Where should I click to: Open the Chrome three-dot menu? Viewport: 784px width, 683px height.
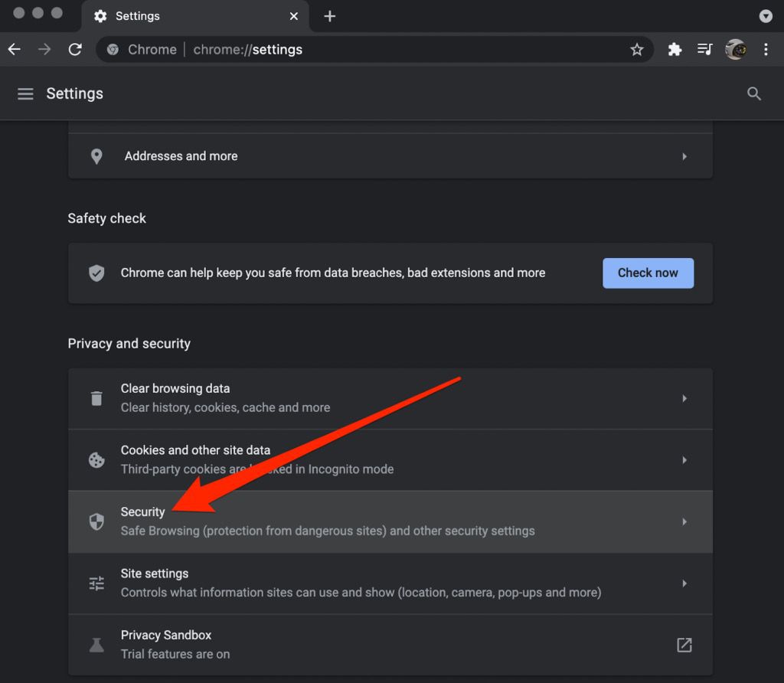(x=766, y=50)
